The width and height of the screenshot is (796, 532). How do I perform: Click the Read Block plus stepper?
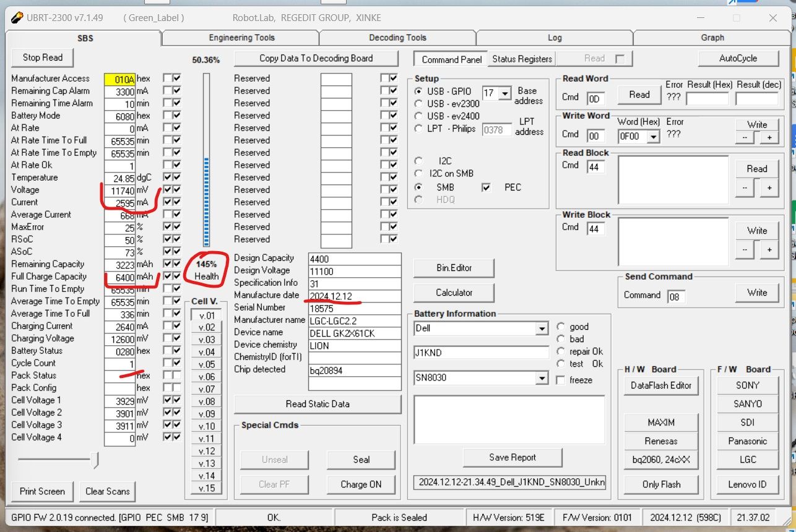769,187
